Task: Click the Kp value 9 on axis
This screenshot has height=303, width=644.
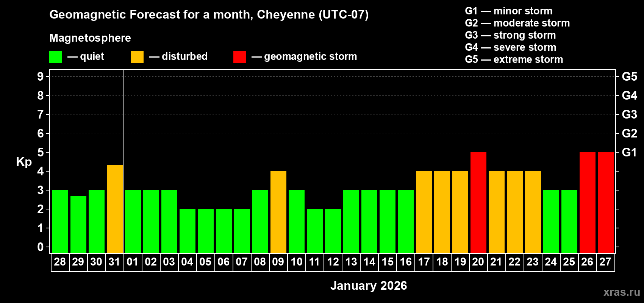Action: coord(41,77)
